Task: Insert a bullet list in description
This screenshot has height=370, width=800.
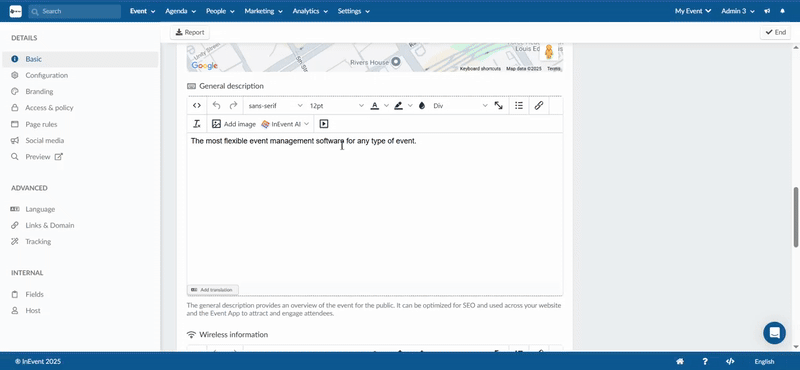Action: (x=519, y=106)
